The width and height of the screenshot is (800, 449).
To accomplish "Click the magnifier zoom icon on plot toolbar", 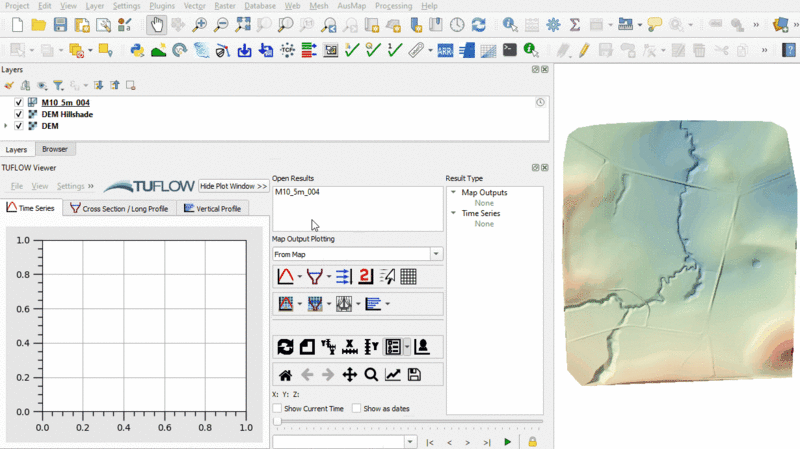I will point(371,375).
